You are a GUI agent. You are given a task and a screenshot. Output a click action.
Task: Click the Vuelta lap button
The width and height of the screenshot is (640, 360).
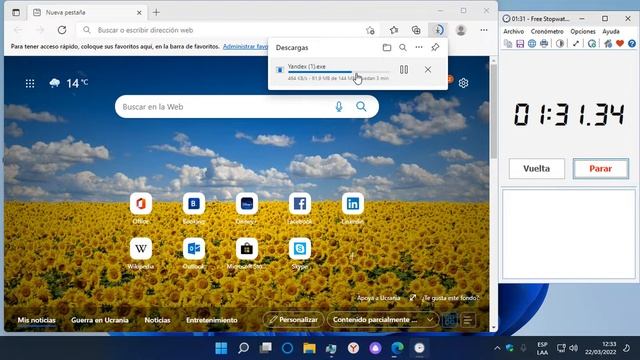point(537,169)
